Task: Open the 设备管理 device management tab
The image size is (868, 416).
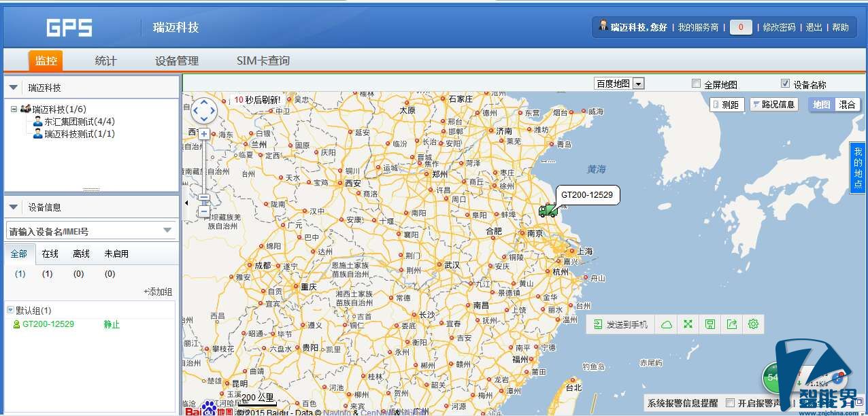Action: pos(177,60)
